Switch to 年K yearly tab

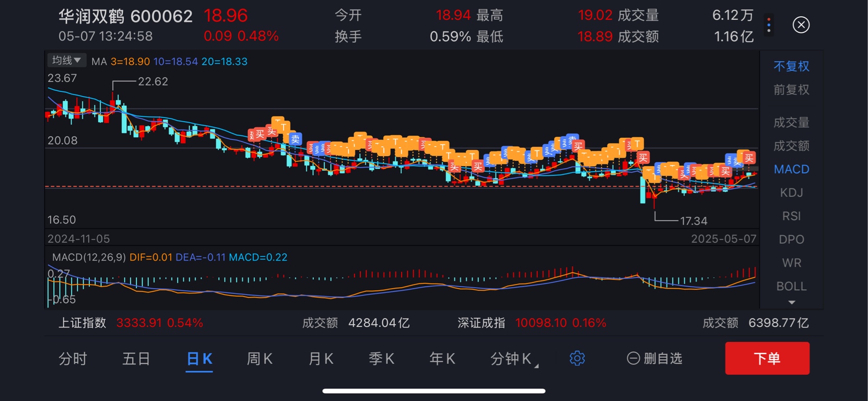(442, 359)
